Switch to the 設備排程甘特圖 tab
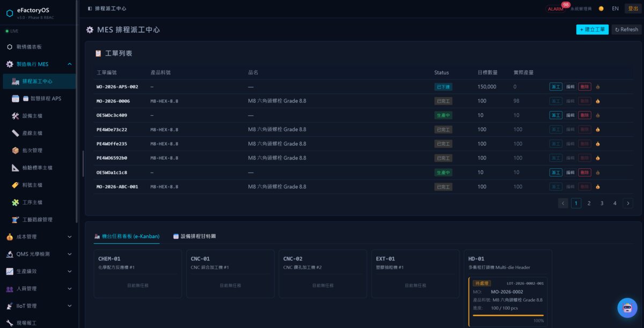 pos(194,236)
